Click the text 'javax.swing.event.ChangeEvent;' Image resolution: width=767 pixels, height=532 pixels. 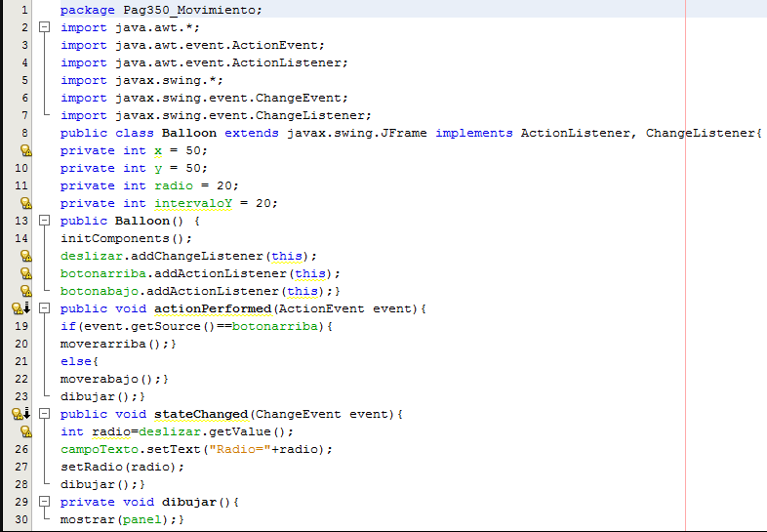[232, 99]
